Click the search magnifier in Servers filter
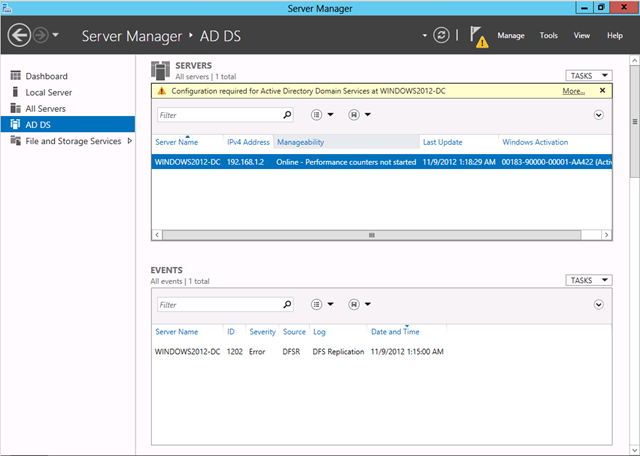The image size is (640, 456). pos(287,115)
